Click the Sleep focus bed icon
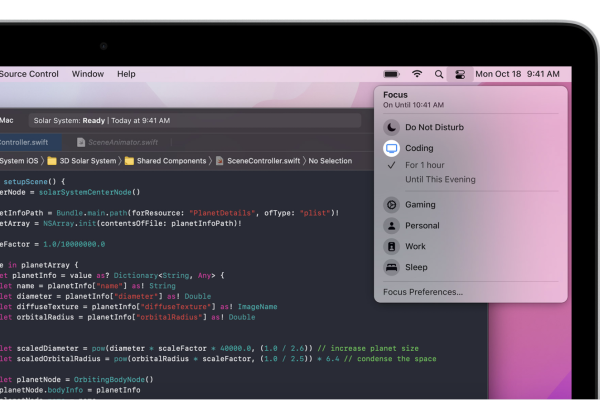The width and height of the screenshot is (600, 400). (x=391, y=267)
